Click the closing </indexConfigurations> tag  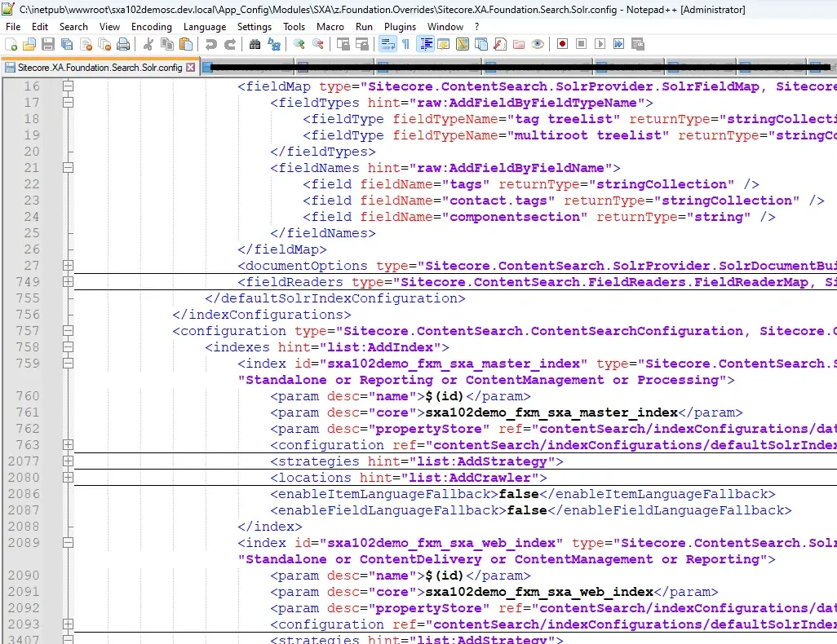[x=262, y=315]
